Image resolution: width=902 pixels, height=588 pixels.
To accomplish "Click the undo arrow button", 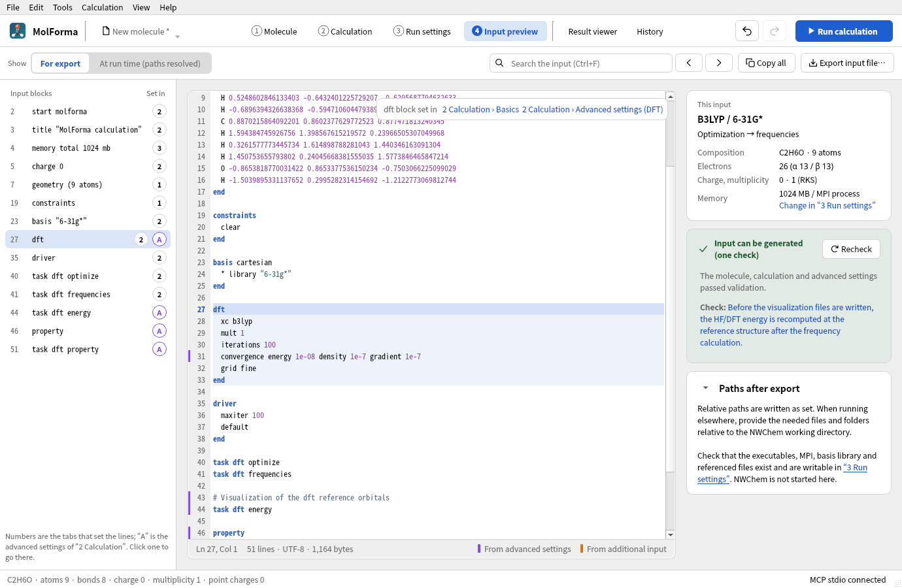I will point(747,31).
